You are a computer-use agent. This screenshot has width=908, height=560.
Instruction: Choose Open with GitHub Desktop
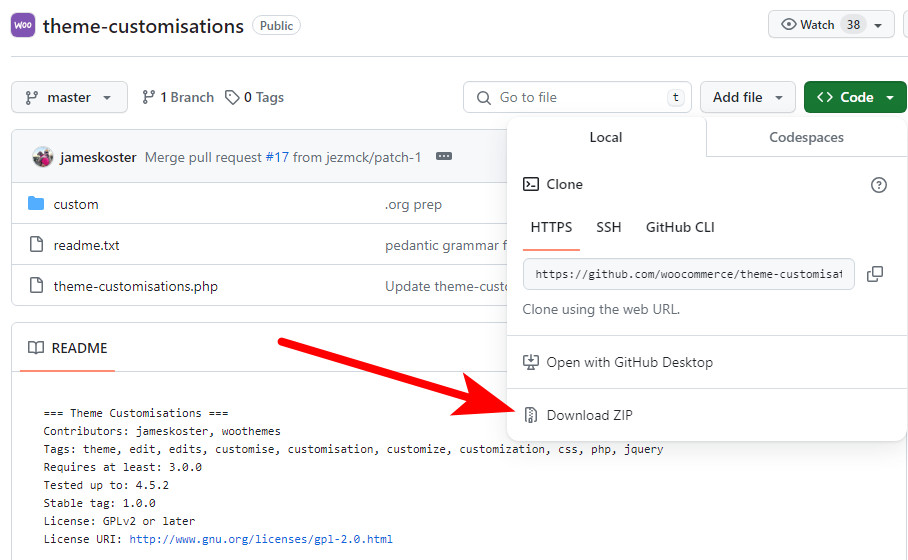point(629,363)
